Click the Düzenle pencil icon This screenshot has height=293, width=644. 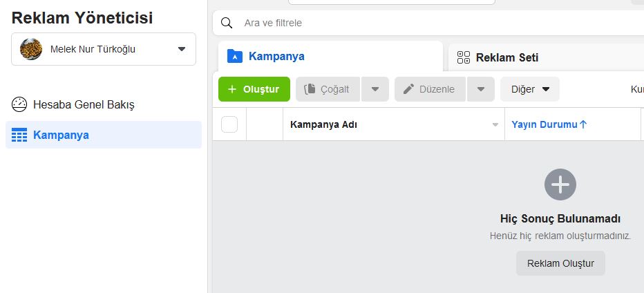[408, 88]
